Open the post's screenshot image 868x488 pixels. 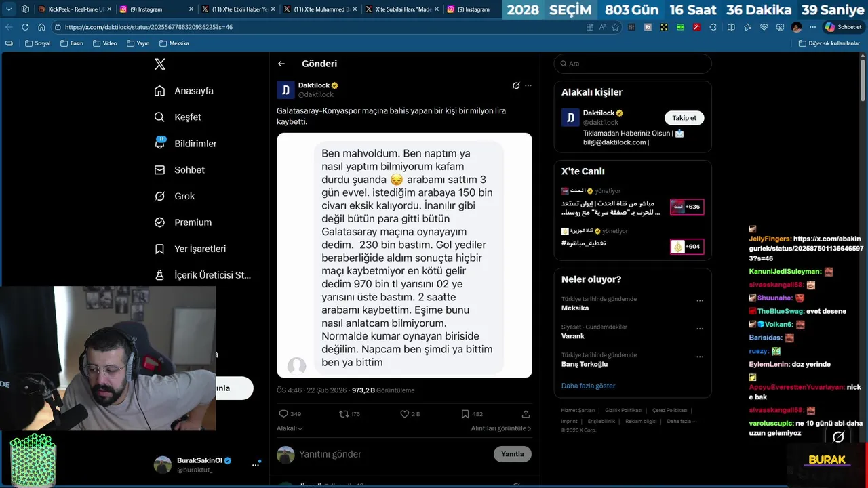click(404, 255)
